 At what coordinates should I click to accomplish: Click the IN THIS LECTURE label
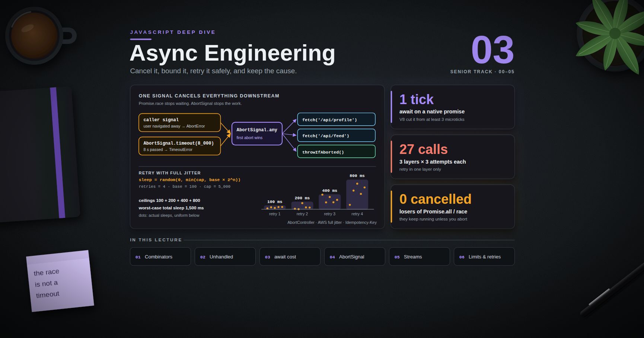(x=156, y=240)
